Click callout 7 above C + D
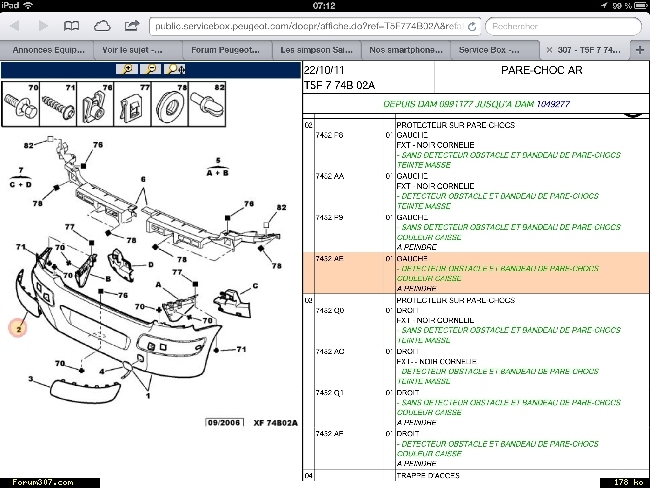This screenshot has width=650, height=488. [x=21, y=170]
